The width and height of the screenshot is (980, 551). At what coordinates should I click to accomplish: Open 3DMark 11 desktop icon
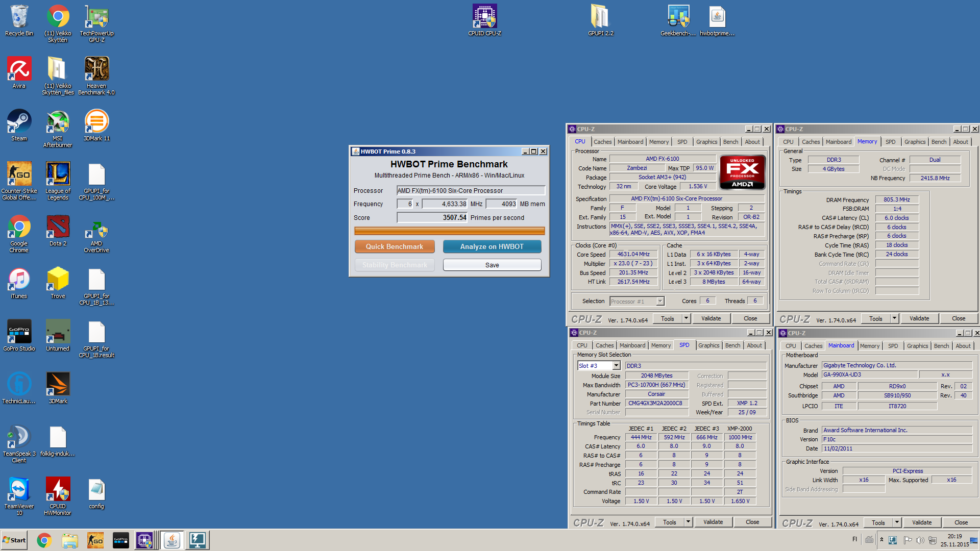[96, 126]
